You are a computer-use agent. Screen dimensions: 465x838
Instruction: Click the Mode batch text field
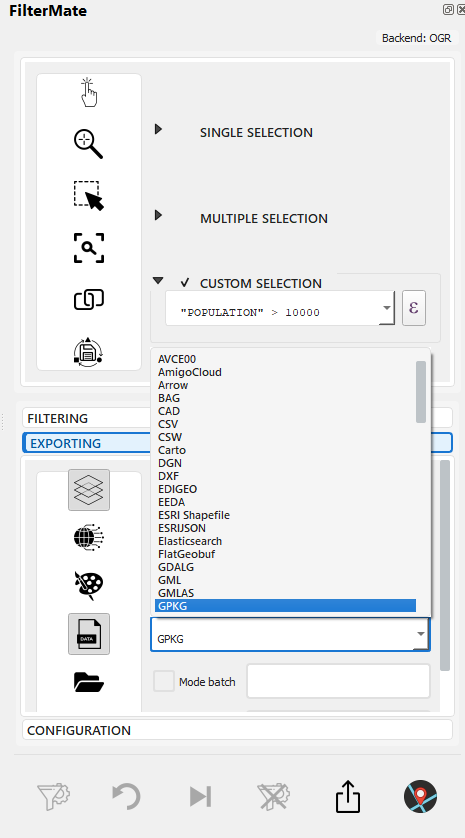coord(338,681)
